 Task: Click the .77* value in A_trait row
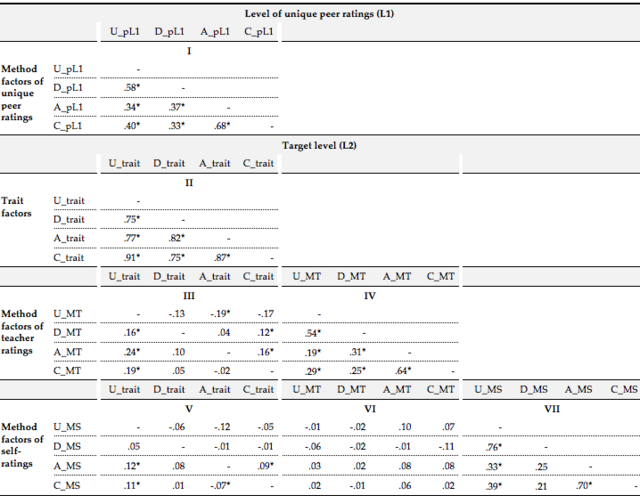point(132,238)
